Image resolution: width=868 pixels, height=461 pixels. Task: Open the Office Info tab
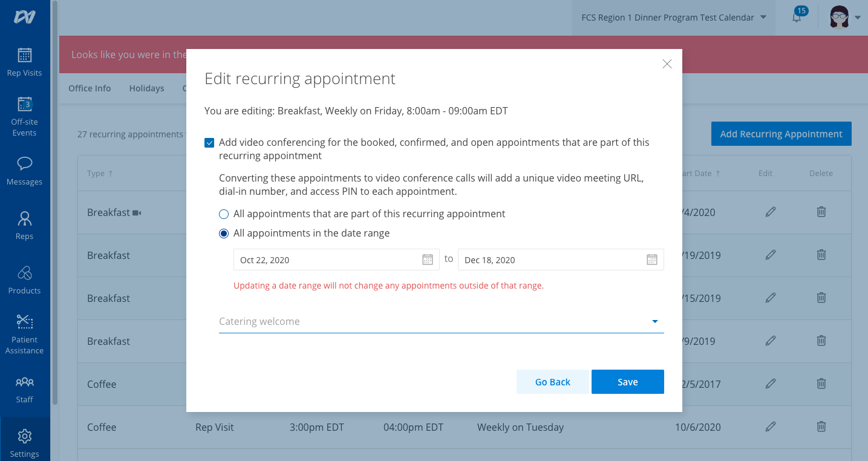pos(90,88)
